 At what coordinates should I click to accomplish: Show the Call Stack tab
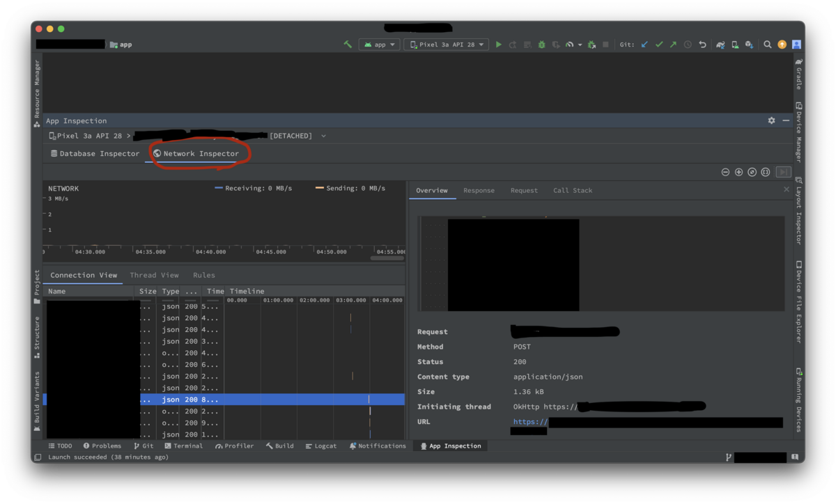click(x=573, y=190)
